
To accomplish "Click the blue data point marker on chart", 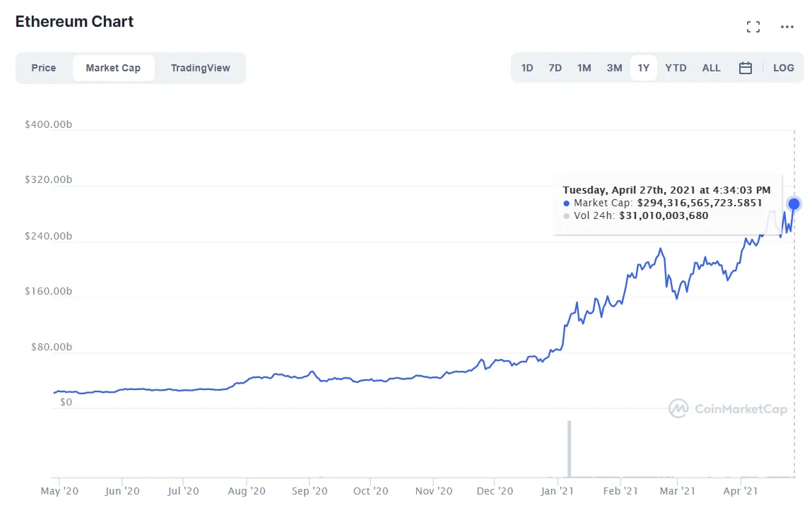I will (794, 204).
